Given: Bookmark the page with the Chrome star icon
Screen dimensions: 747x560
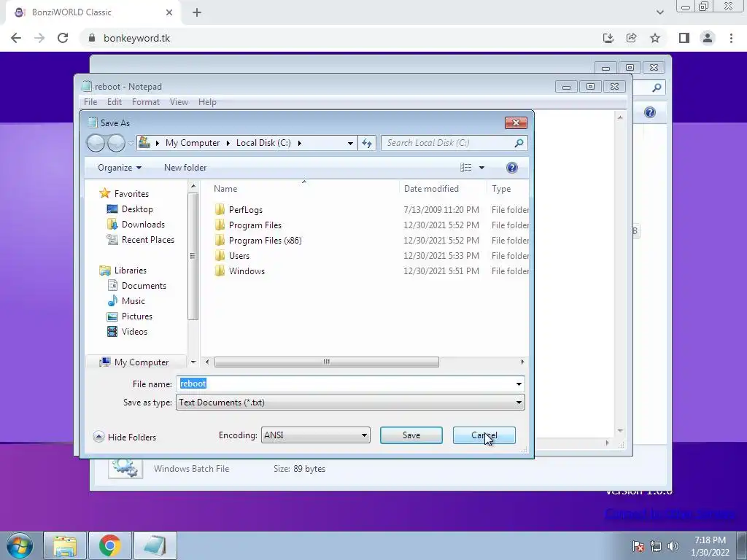Looking at the screenshot, I should [655, 38].
